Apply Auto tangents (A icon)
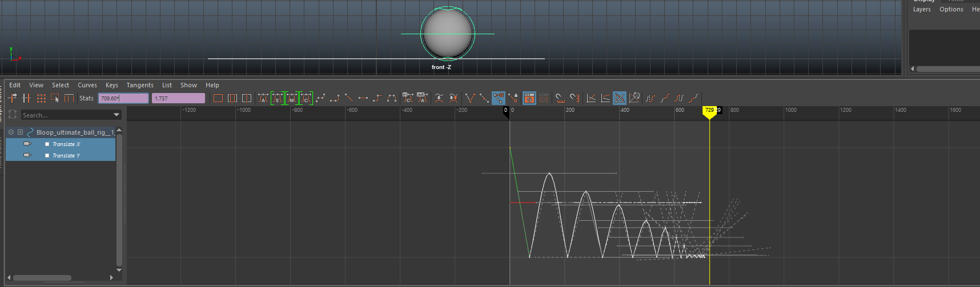Screen dimensions: 980x287 click(x=263, y=98)
